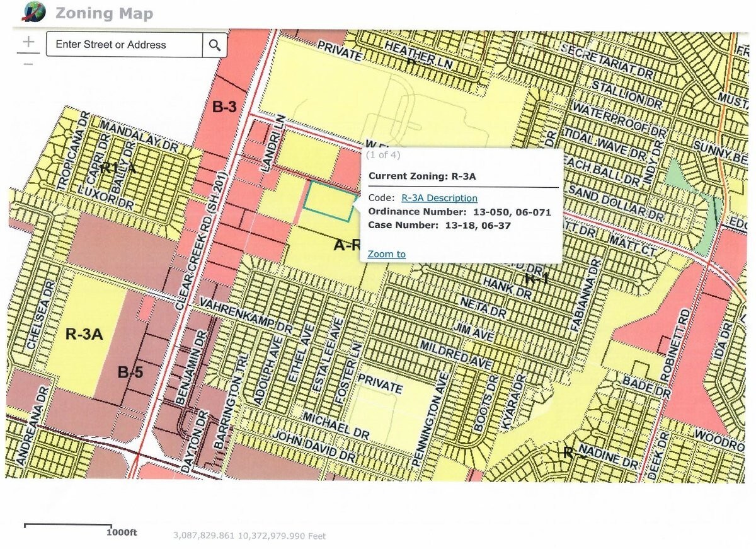Open the R-3A Description link
Image resolution: width=756 pixels, height=549 pixels.
click(x=439, y=198)
